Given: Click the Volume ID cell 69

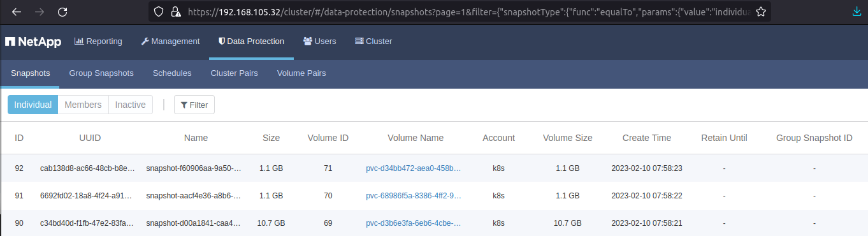Looking at the screenshot, I should [328, 223].
